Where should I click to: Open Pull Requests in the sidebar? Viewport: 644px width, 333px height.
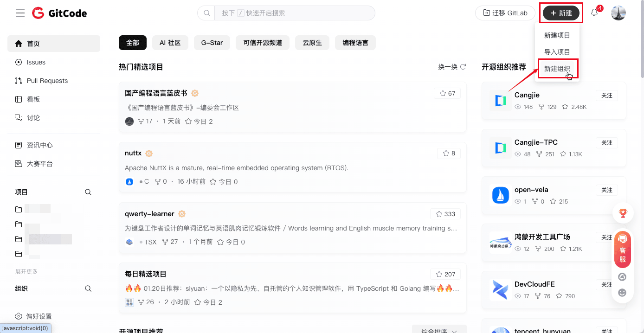47,81
